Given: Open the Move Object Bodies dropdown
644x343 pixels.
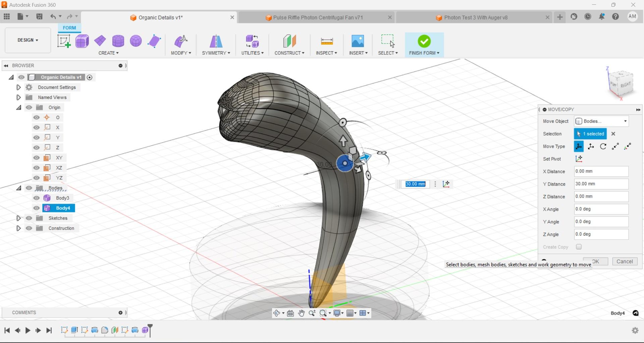Looking at the screenshot, I should pos(601,121).
